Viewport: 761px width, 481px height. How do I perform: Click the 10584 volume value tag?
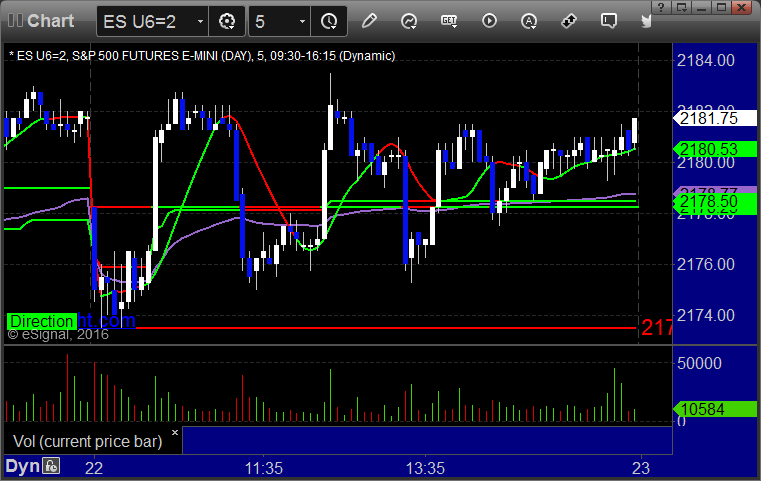pos(714,409)
